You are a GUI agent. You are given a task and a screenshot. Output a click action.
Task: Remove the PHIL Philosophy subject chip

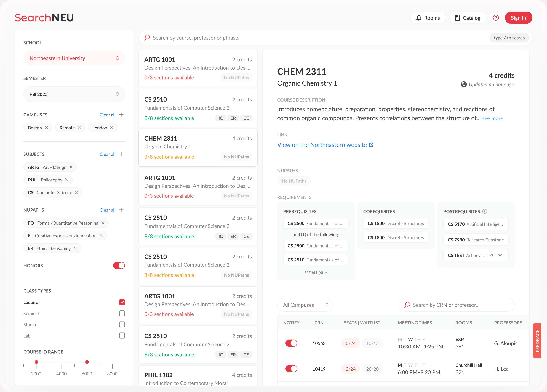pyautogui.click(x=67, y=180)
